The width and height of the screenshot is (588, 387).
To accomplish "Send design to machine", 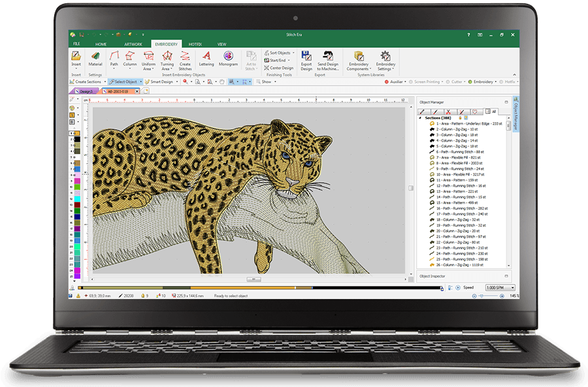I will pyautogui.click(x=328, y=59).
